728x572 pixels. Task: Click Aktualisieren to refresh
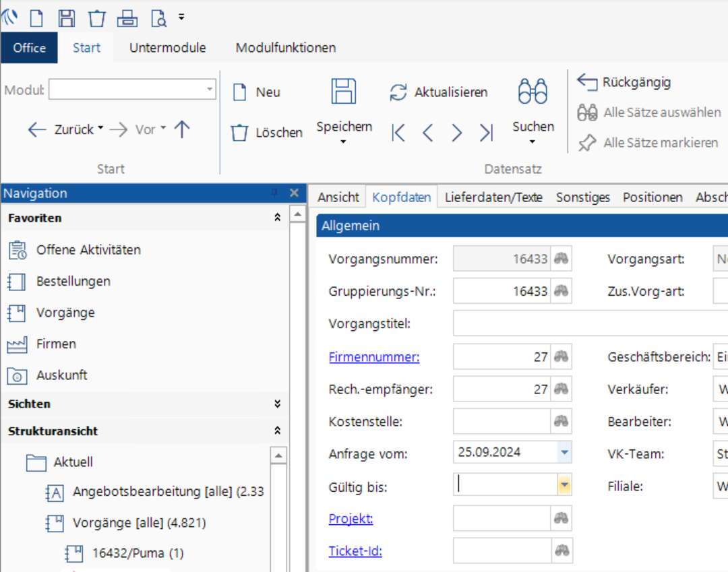(439, 92)
